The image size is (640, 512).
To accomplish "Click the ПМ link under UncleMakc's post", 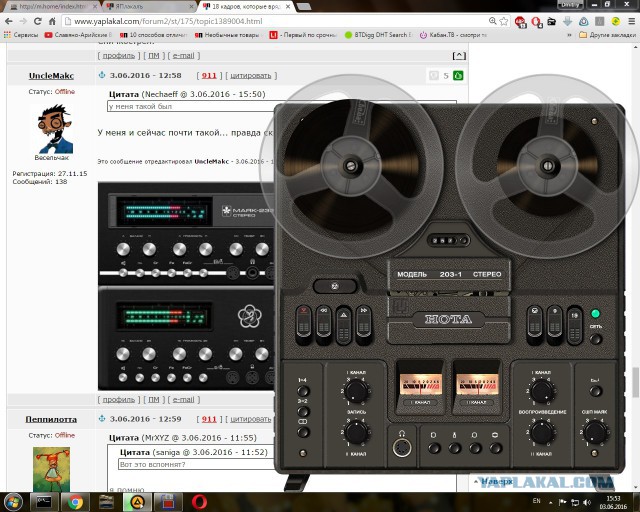I will pyautogui.click(x=153, y=399).
